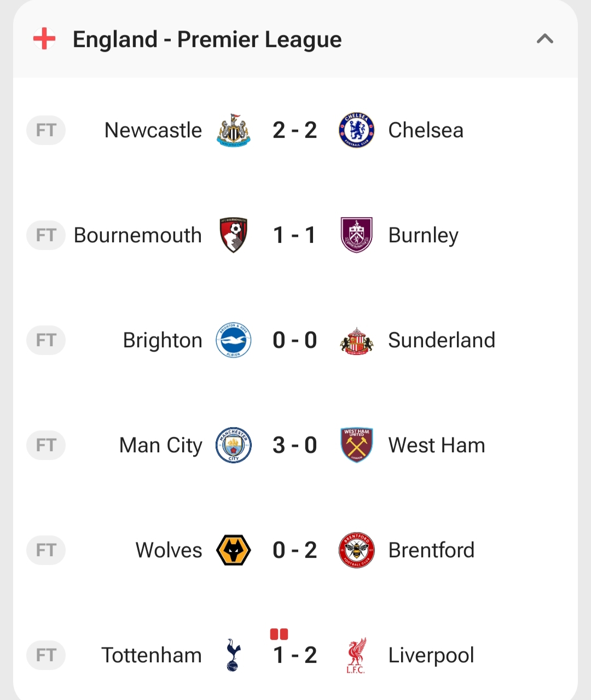Tap the Brighton club logo
This screenshot has width=591, height=700.
234,340
